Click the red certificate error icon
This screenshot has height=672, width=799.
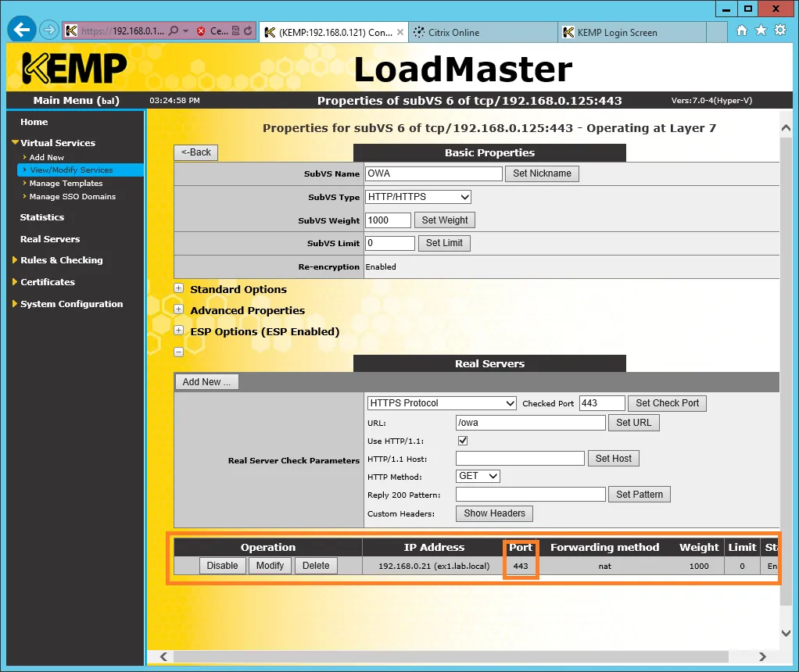201,31
